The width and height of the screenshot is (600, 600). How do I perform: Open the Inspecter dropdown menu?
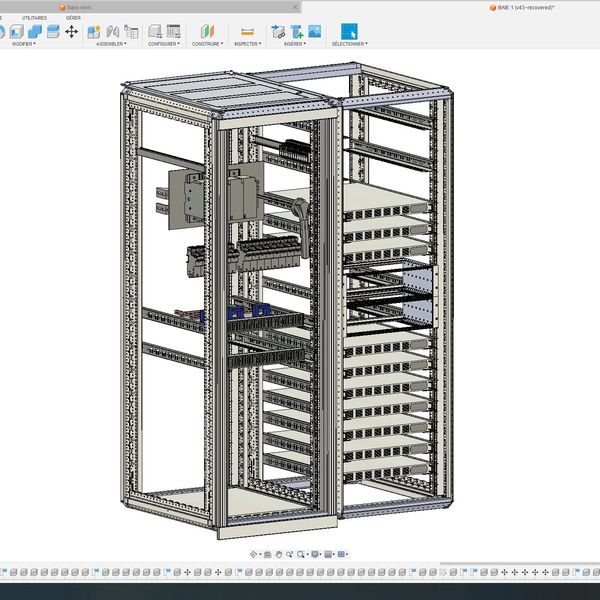pos(247,44)
